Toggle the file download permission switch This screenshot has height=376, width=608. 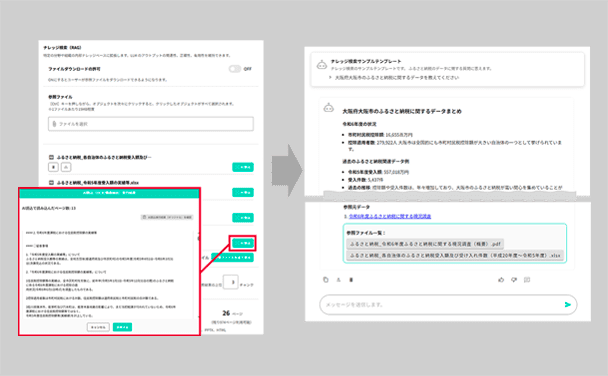(x=235, y=69)
